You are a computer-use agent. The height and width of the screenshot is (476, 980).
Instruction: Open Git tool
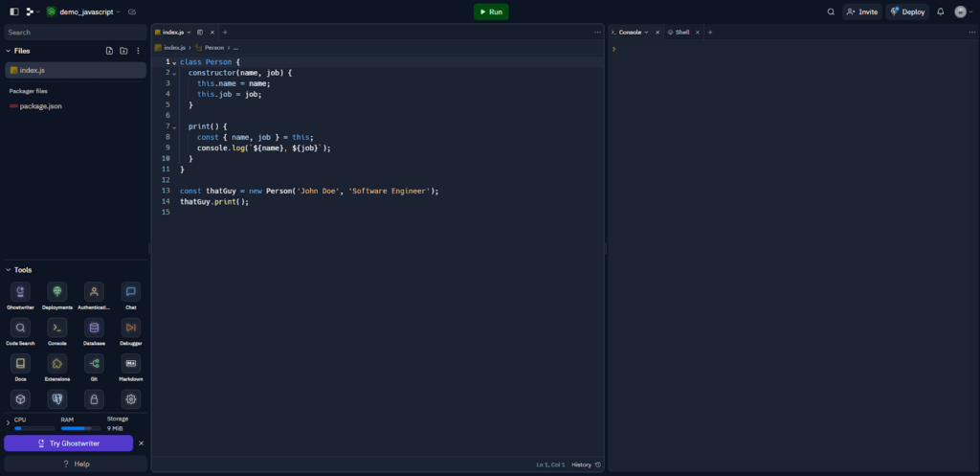pyautogui.click(x=95, y=363)
